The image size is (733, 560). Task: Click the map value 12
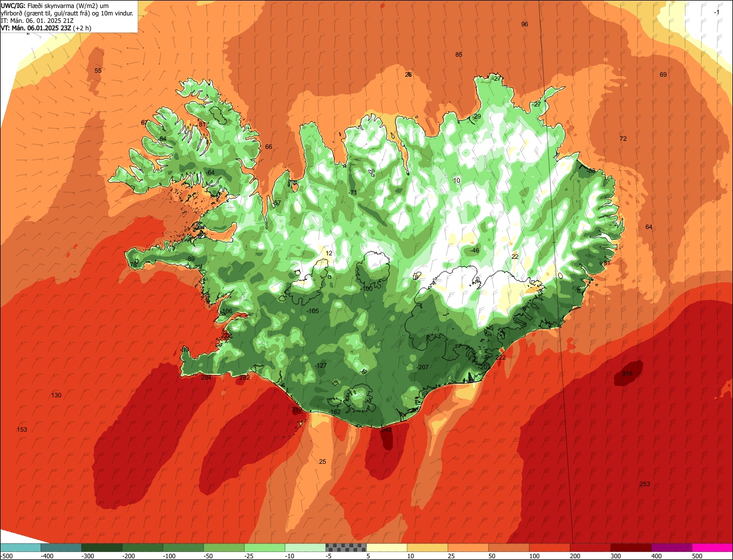tap(329, 253)
